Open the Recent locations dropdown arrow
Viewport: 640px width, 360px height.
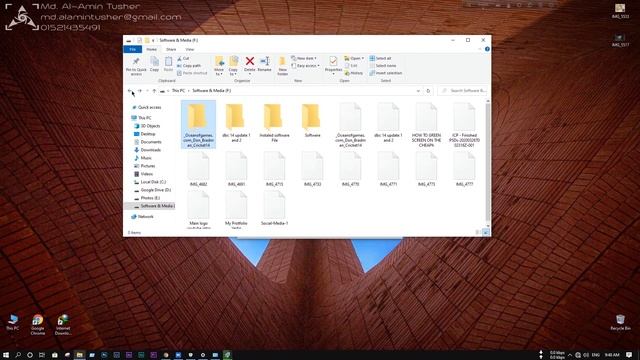tap(147, 91)
